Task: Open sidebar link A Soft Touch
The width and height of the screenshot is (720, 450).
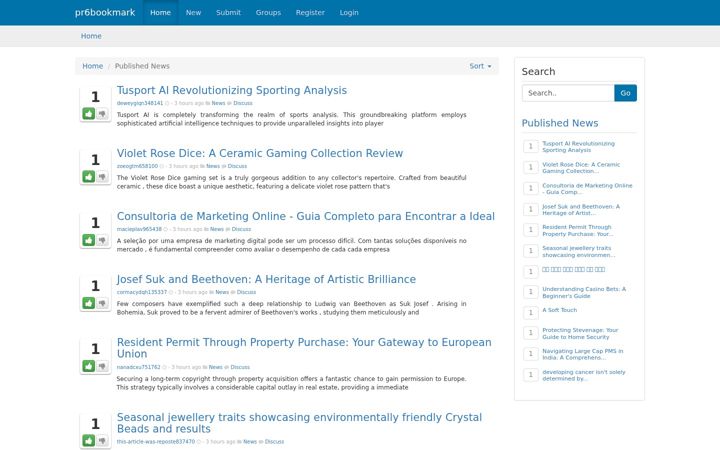Action: coord(560,310)
